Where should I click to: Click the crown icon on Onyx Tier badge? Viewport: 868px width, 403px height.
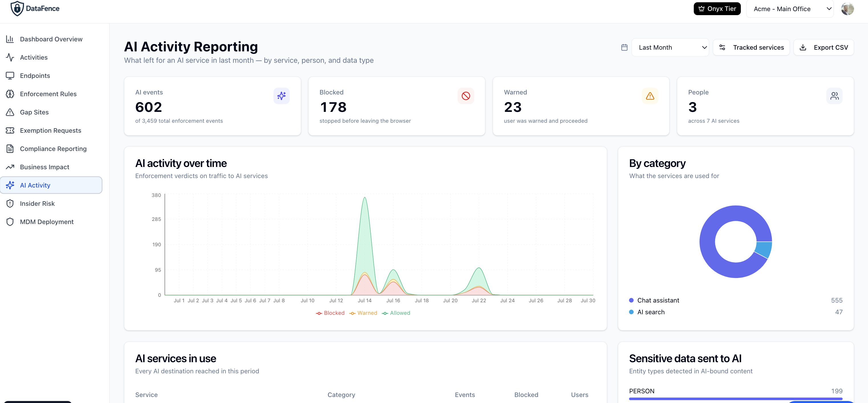pos(701,9)
